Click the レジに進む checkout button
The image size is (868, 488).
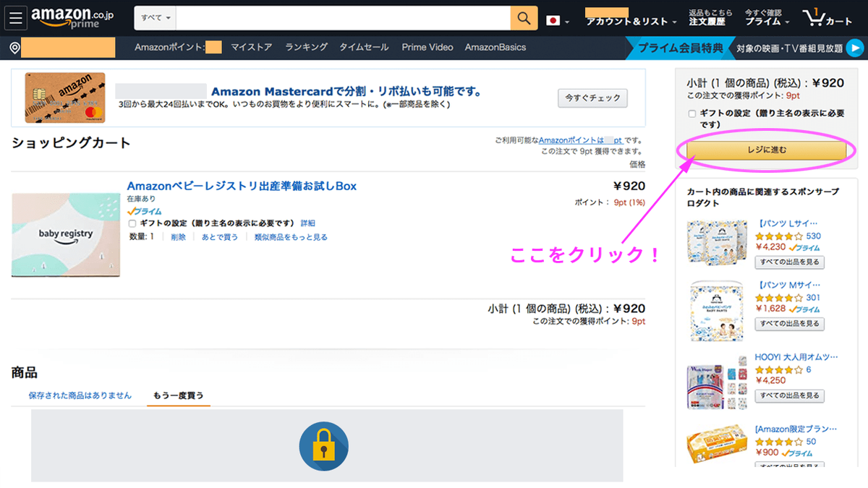(766, 150)
